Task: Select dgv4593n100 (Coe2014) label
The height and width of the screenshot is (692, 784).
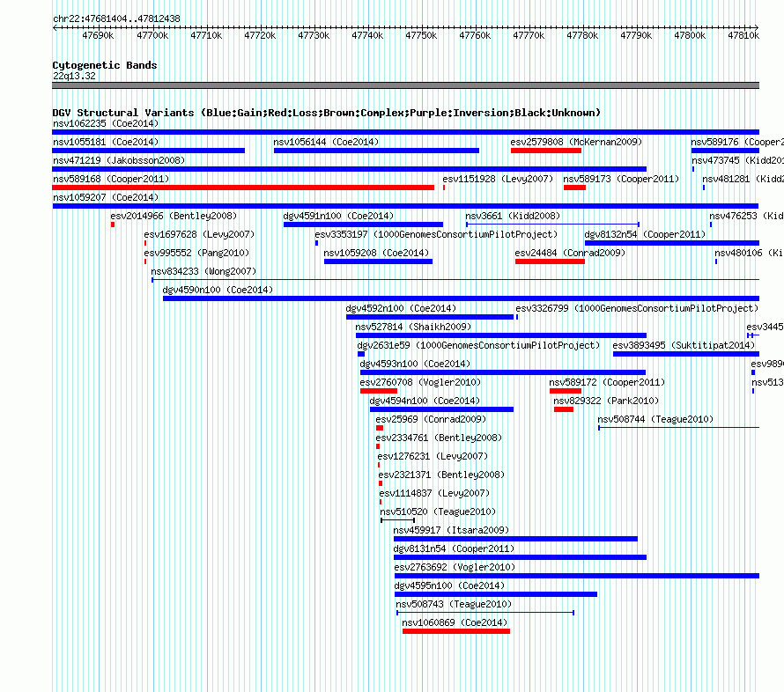Action: tap(415, 364)
